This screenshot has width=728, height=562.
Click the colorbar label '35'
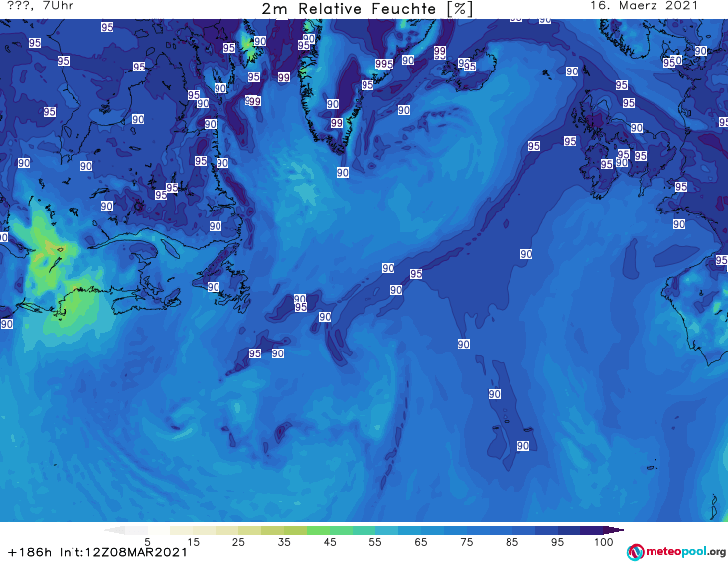pyautogui.click(x=284, y=542)
